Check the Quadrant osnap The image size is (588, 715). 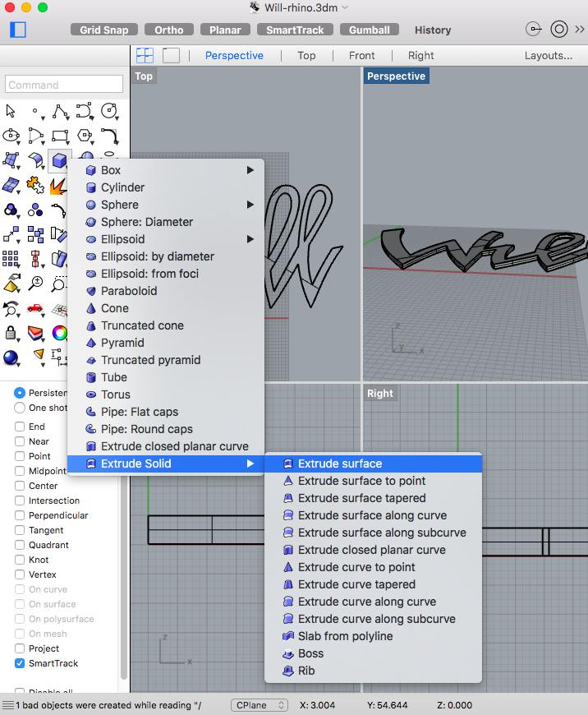tap(20, 545)
